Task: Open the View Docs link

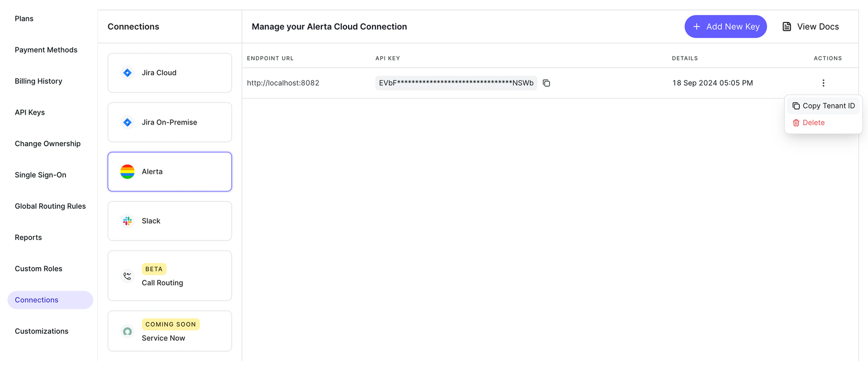Action: 818,27
